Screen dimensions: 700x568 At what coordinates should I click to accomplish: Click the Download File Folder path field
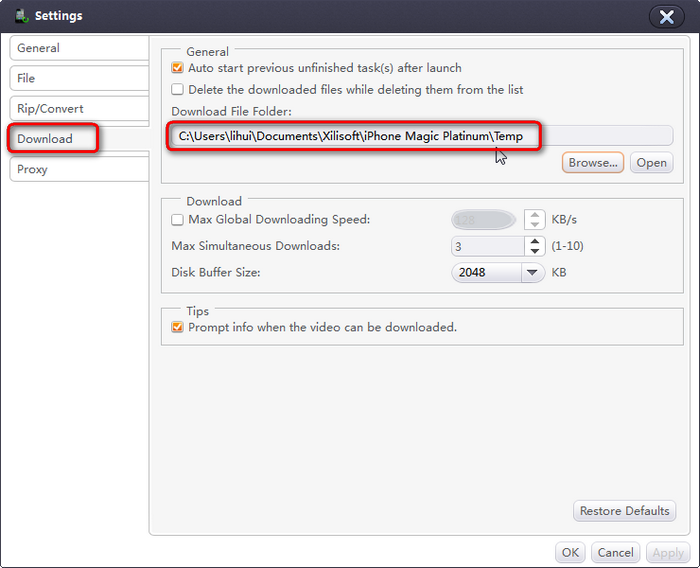coord(420,136)
